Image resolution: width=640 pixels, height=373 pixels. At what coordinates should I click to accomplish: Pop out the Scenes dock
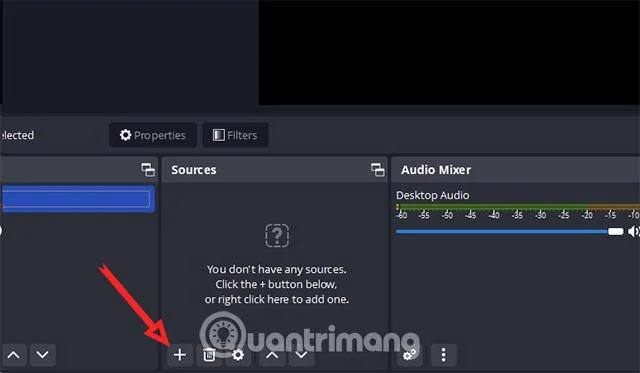click(x=148, y=170)
